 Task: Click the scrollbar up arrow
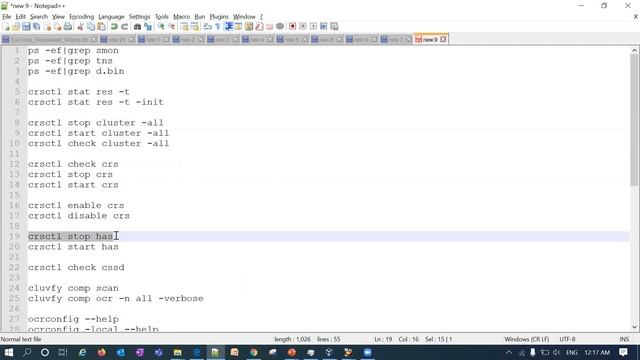(634, 51)
